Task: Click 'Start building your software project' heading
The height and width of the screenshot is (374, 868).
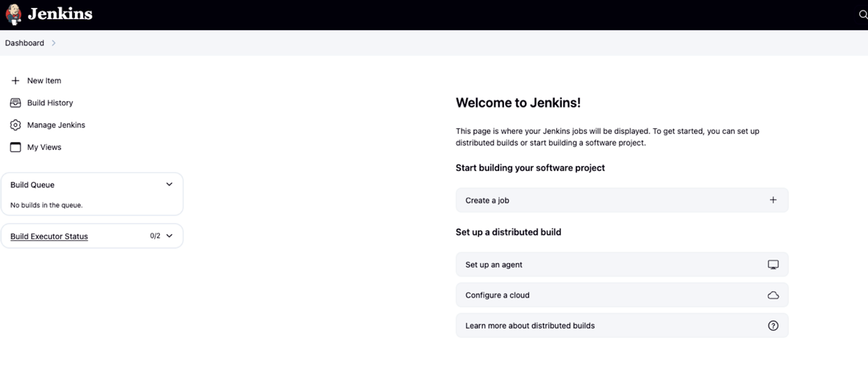Action: (530, 168)
